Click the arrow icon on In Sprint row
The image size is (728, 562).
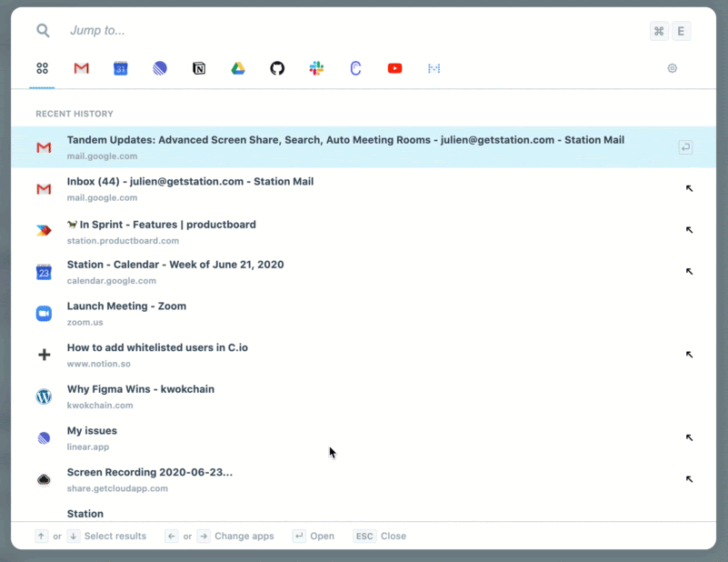(x=690, y=230)
